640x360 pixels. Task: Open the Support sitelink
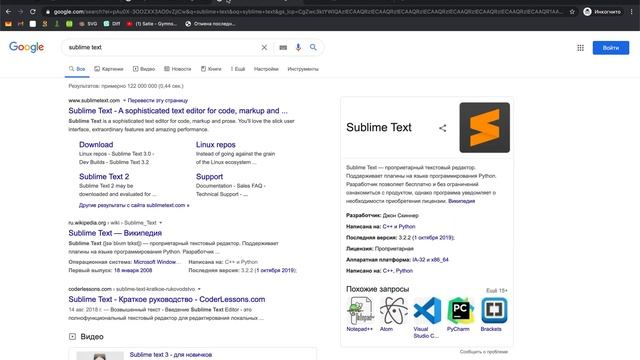pyautogui.click(x=209, y=176)
